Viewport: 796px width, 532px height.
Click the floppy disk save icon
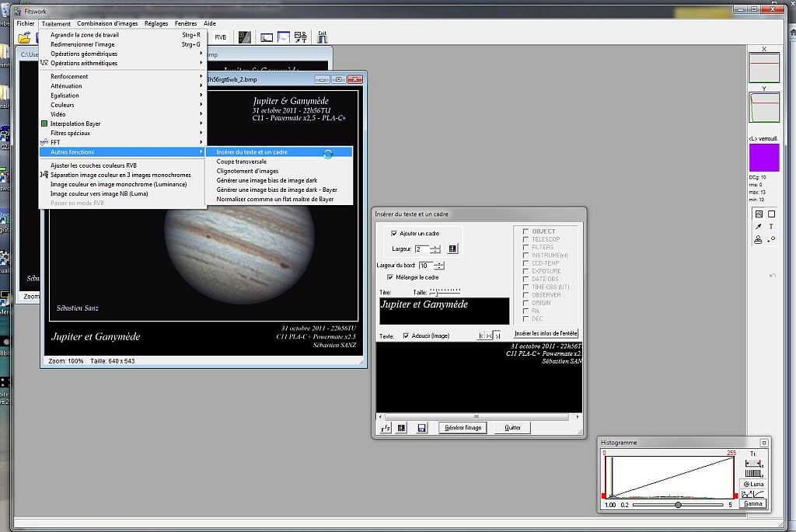click(421, 428)
